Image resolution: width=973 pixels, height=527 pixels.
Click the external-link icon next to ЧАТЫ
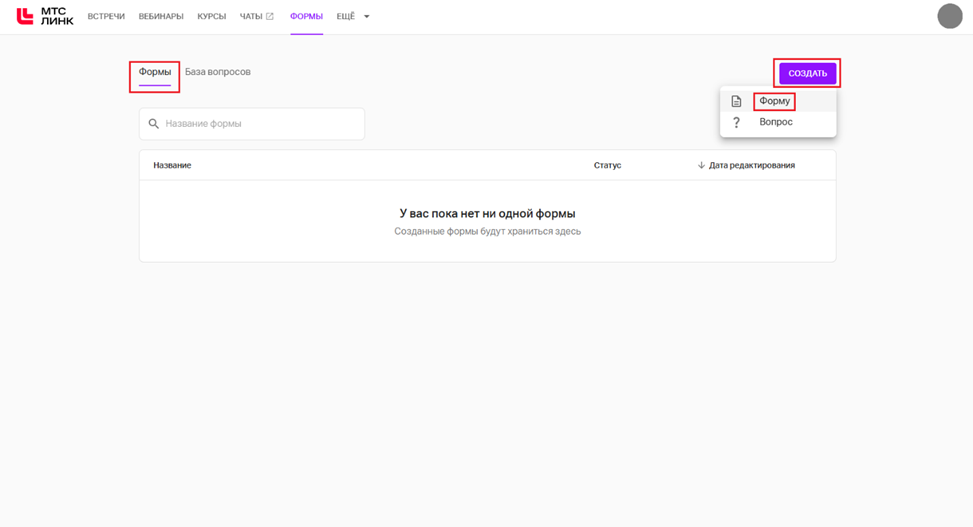coord(270,17)
